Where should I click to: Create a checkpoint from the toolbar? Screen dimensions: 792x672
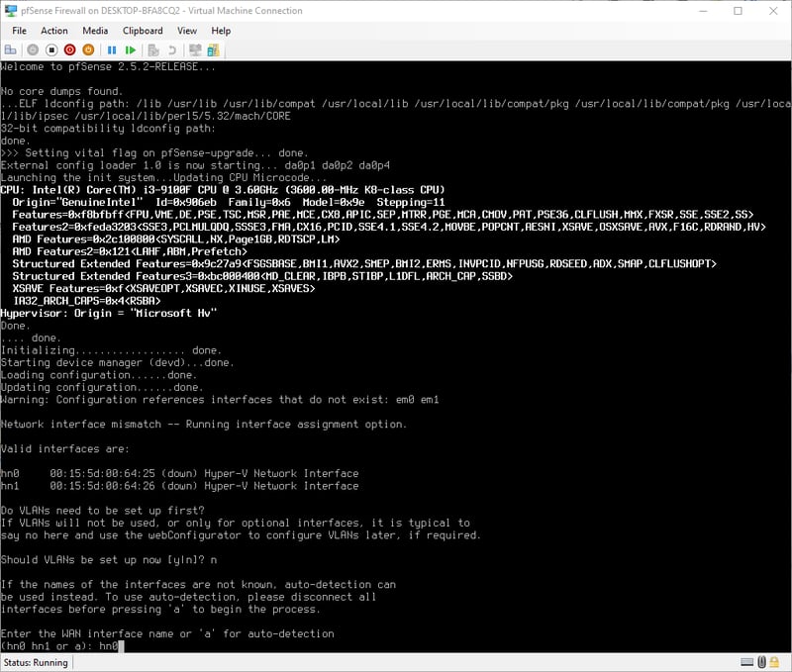pos(152,49)
